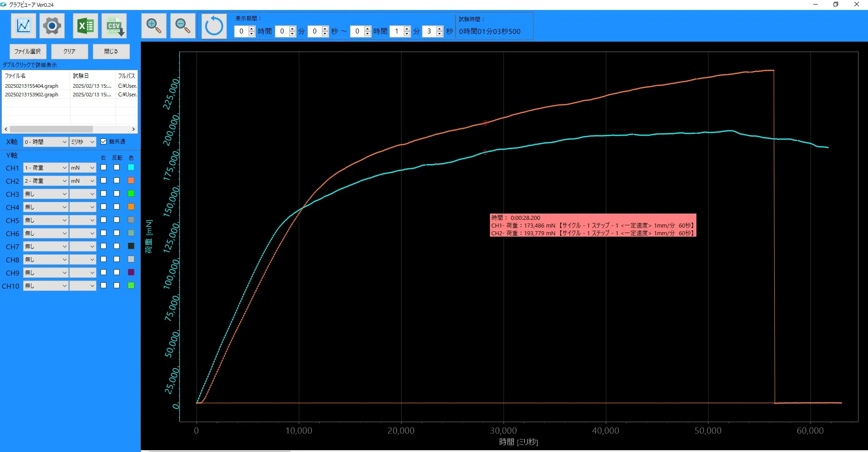Click CH7 dark color swatch

131,246
